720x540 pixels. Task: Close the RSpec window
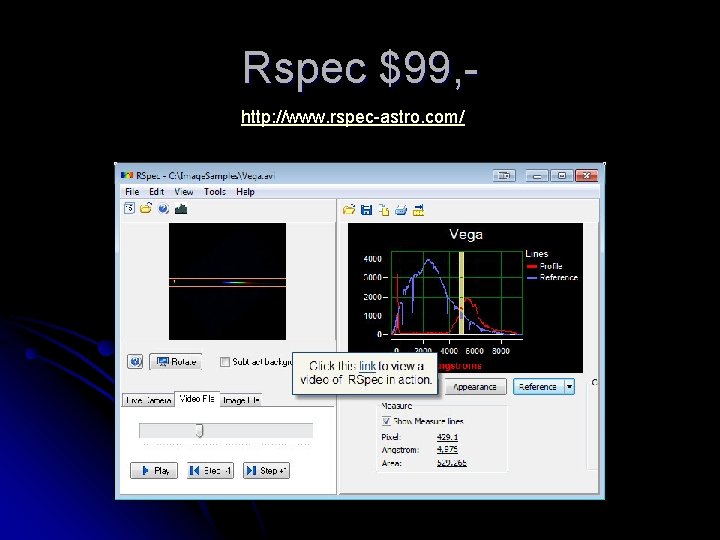587,175
